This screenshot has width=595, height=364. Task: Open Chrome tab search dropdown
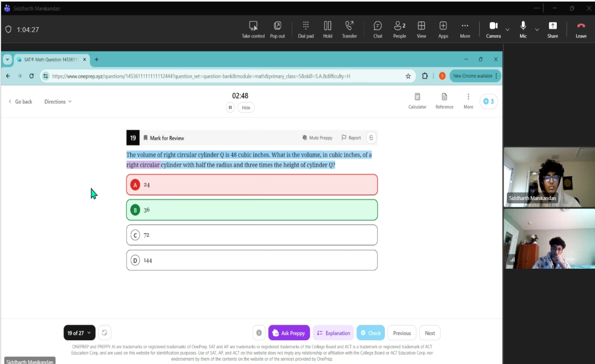click(7, 59)
